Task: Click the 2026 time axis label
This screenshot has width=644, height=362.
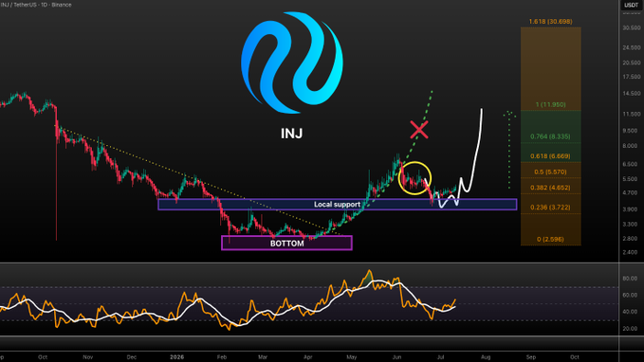Action: point(177,357)
